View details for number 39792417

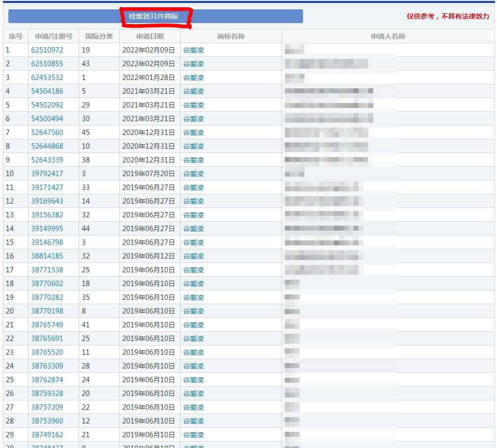pyautogui.click(x=47, y=174)
